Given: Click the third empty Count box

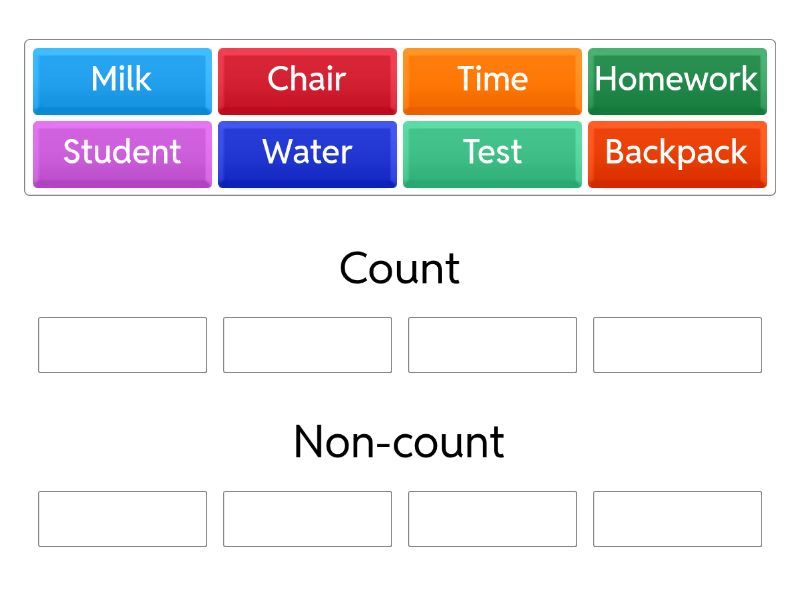Looking at the screenshot, I should 492,345.
